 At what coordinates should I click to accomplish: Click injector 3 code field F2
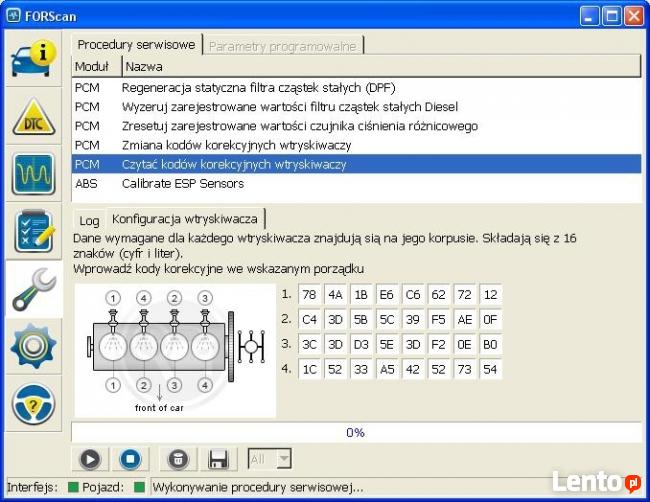(439, 344)
